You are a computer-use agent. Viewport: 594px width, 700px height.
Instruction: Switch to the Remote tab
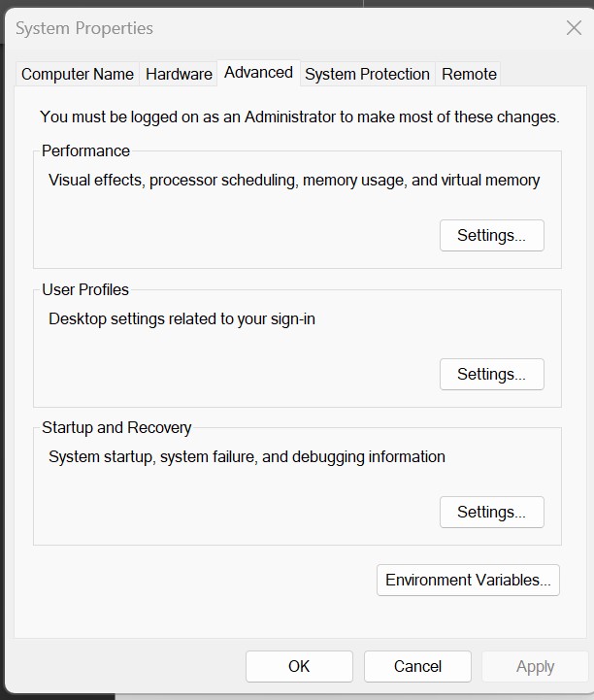pos(469,74)
